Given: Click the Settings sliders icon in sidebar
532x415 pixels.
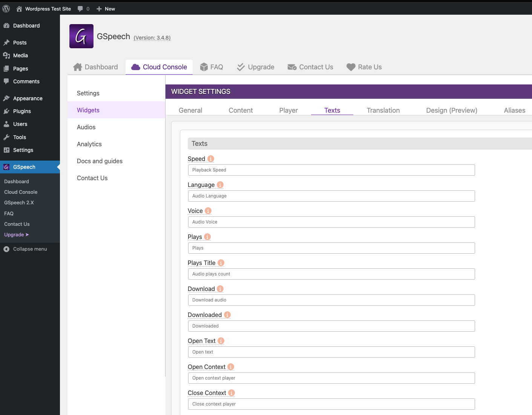Looking at the screenshot, I should [6, 150].
